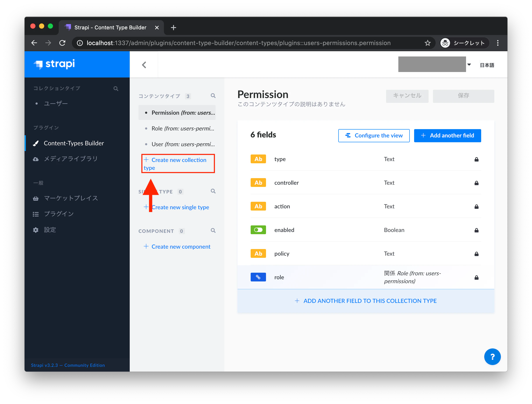The image size is (532, 404).
Task: Click the green Boolean icon for enabled field
Action: 258,230
